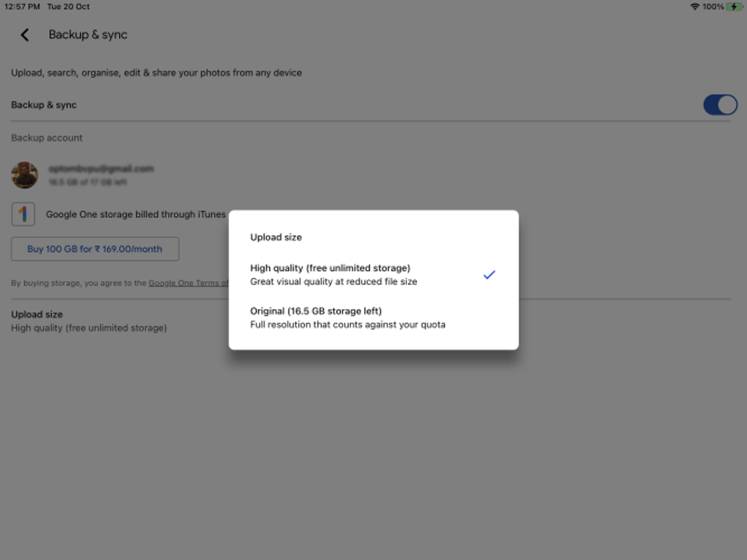Select Original 16.5 GB storage left option
747x560 pixels.
pos(373,317)
